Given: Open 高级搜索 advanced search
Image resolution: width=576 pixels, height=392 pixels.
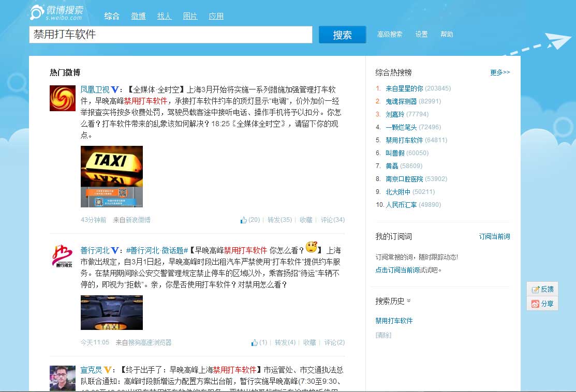Looking at the screenshot, I should click(390, 34).
